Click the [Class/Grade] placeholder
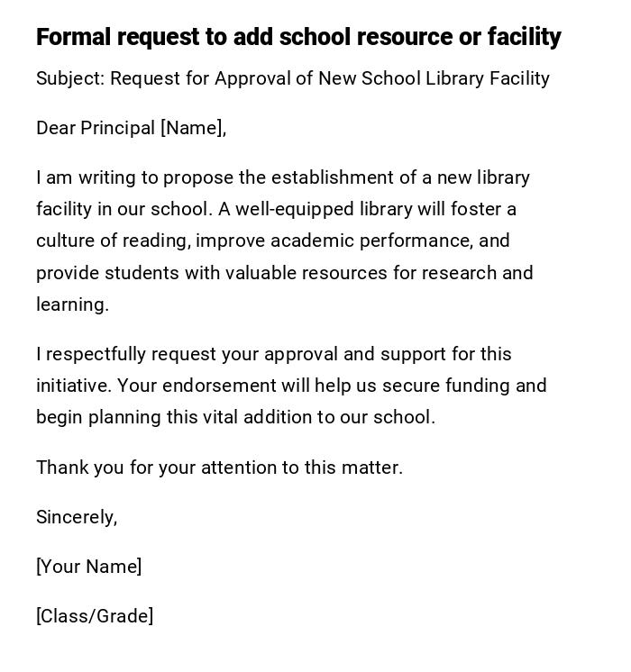631x672 pixels. pos(95,616)
